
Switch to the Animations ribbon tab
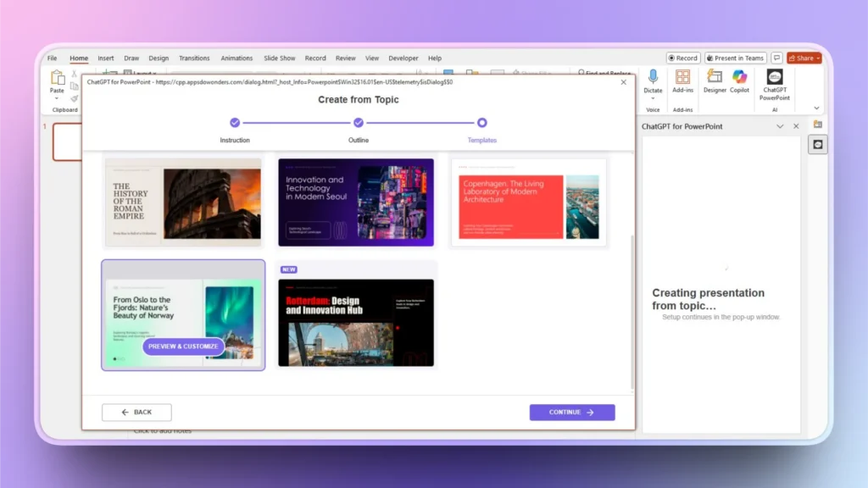tap(236, 58)
